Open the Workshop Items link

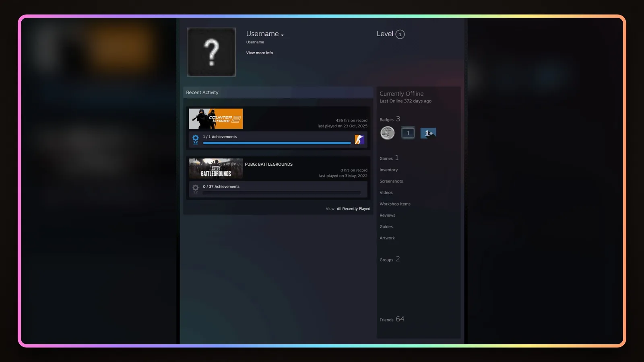coord(395,204)
